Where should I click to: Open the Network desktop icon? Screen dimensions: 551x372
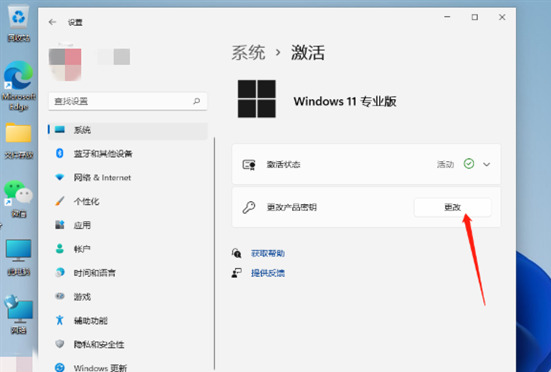pyautogui.click(x=18, y=314)
